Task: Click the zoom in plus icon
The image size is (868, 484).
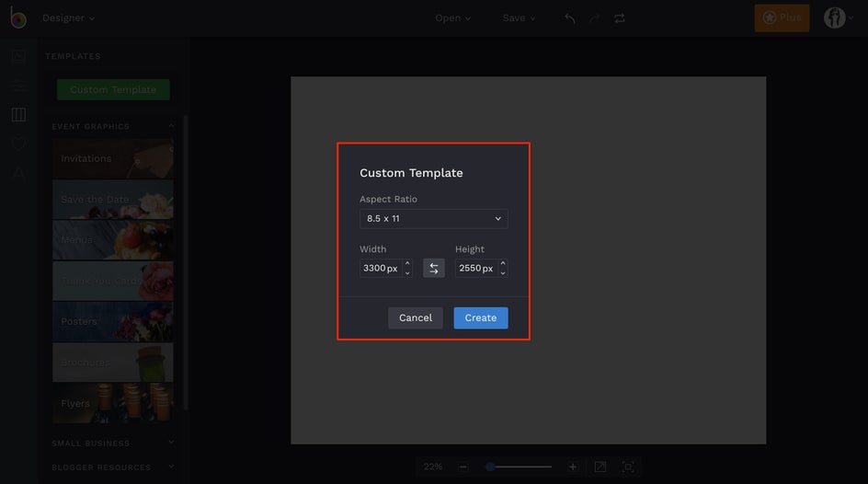Action: 573,467
